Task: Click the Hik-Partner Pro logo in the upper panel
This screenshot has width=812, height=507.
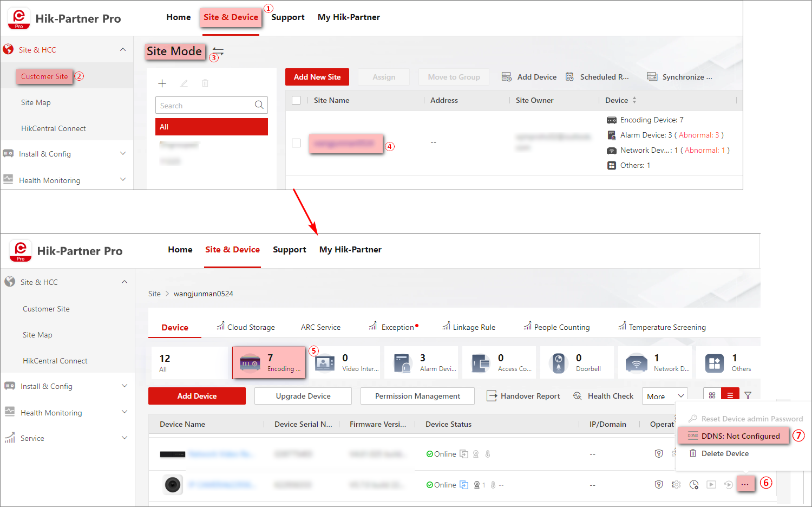Action: click(x=19, y=18)
